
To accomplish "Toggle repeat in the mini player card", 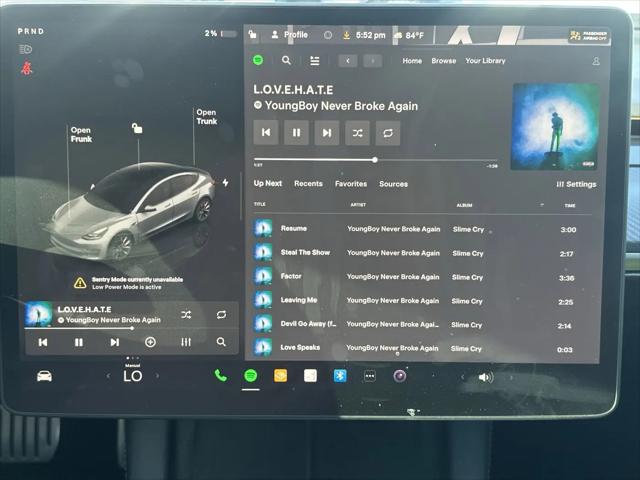I will coord(221,315).
